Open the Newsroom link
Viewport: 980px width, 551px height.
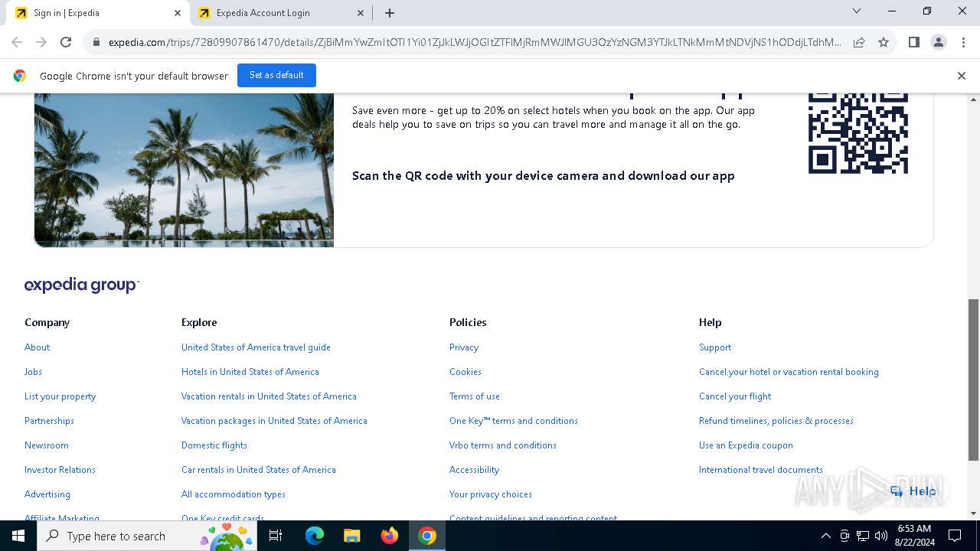(x=46, y=445)
